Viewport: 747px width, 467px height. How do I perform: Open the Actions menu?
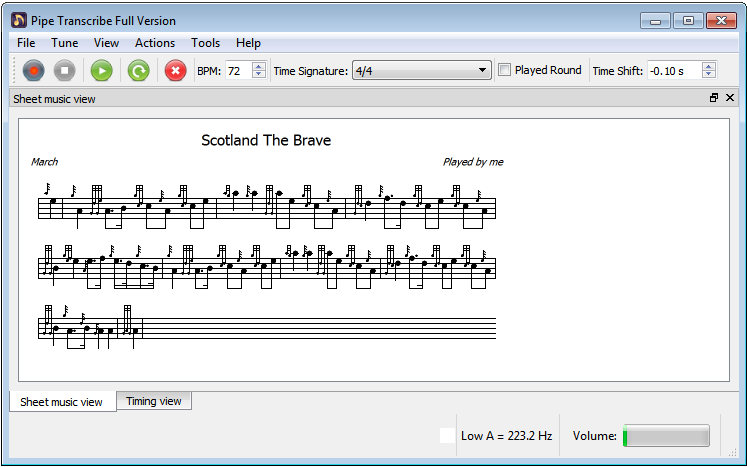pyautogui.click(x=155, y=43)
